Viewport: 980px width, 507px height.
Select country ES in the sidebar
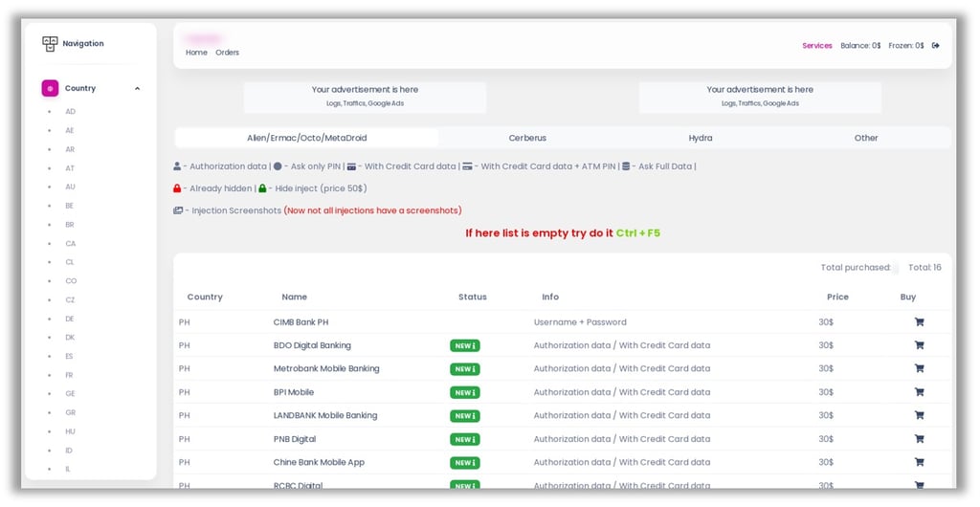click(x=69, y=357)
